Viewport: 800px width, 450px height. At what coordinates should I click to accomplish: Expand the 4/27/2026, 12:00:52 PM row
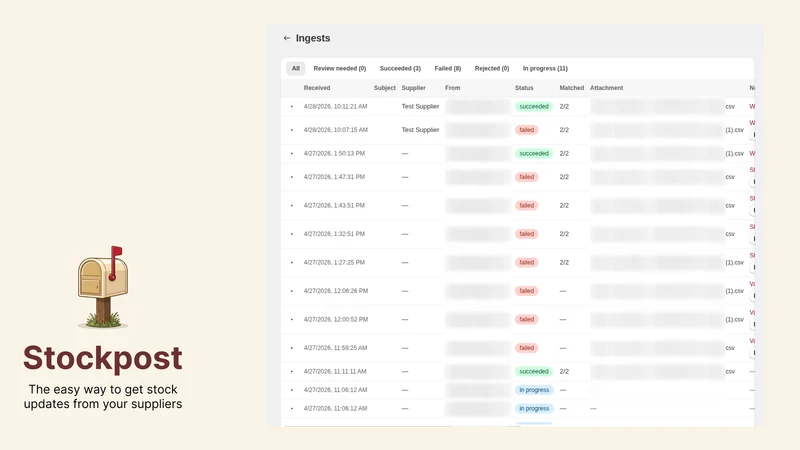(292, 320)
